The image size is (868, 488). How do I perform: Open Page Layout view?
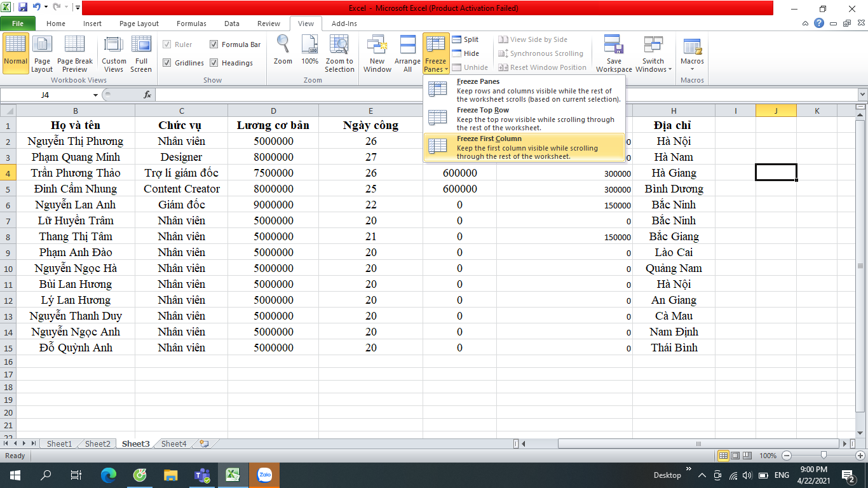[x=42, y=54]
